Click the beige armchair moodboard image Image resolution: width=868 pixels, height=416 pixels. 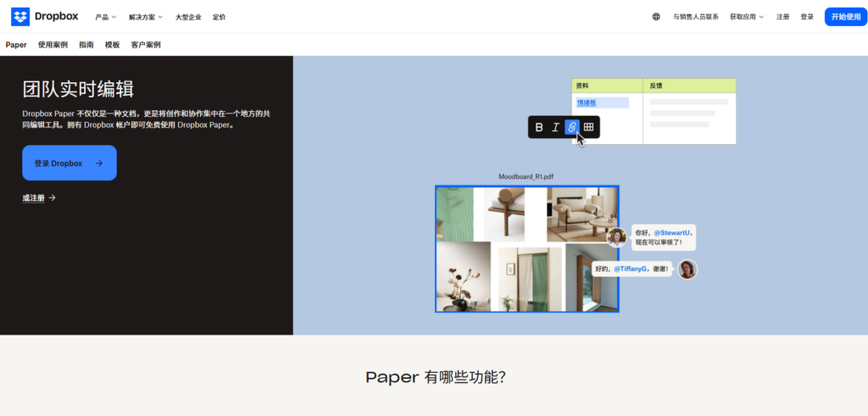coord(581,214)
